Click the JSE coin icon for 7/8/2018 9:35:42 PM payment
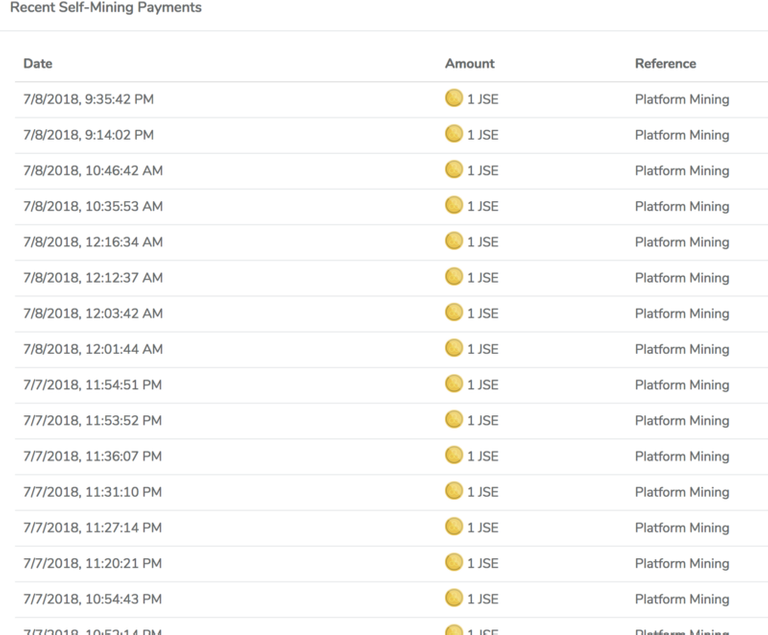This screenshot has width=768, height=635. [454, 98]
